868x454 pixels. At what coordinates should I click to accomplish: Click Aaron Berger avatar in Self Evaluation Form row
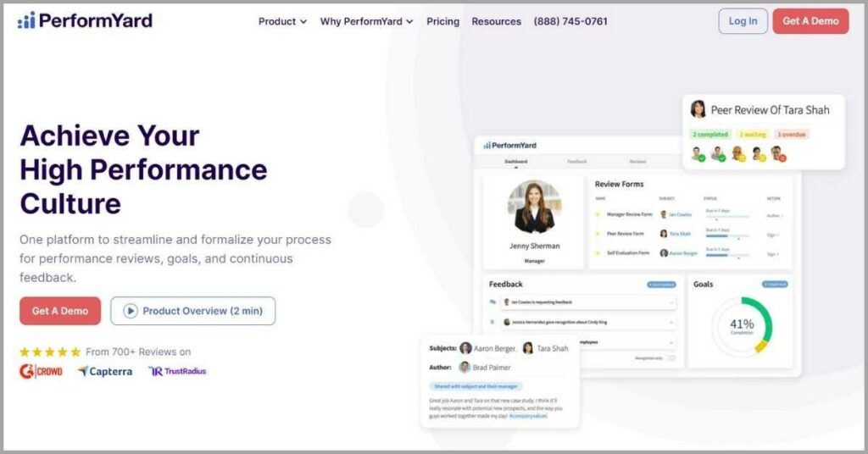(664, 252)
